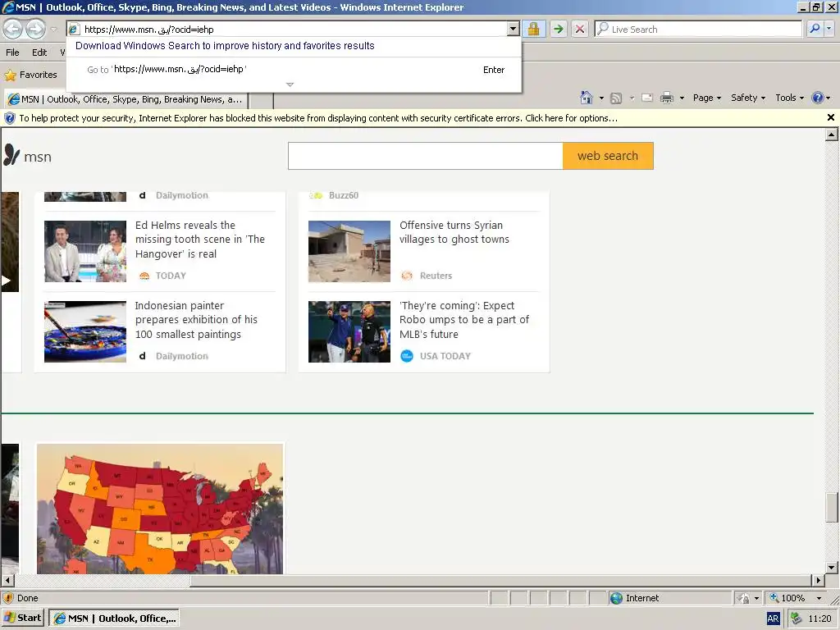This screenshot has width=840, height=630.
Task: Click the security lock icon by the address bar
Action: [533, 29]
